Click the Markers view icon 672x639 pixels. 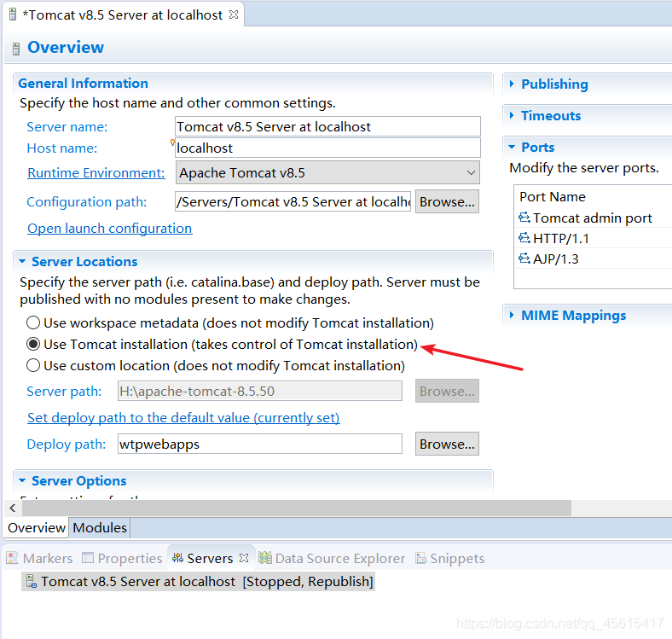pos(12,558)
